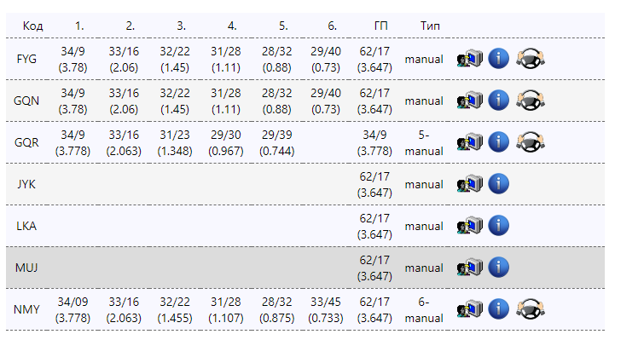Open info icon for GQN gearbox

[x=499, y=100]
